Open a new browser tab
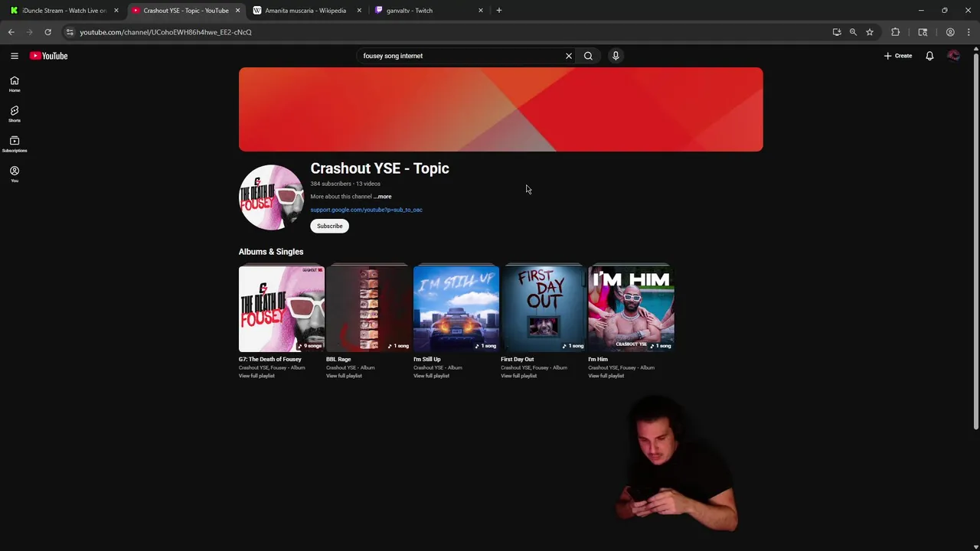980x551 pixels. coord(499,11)
